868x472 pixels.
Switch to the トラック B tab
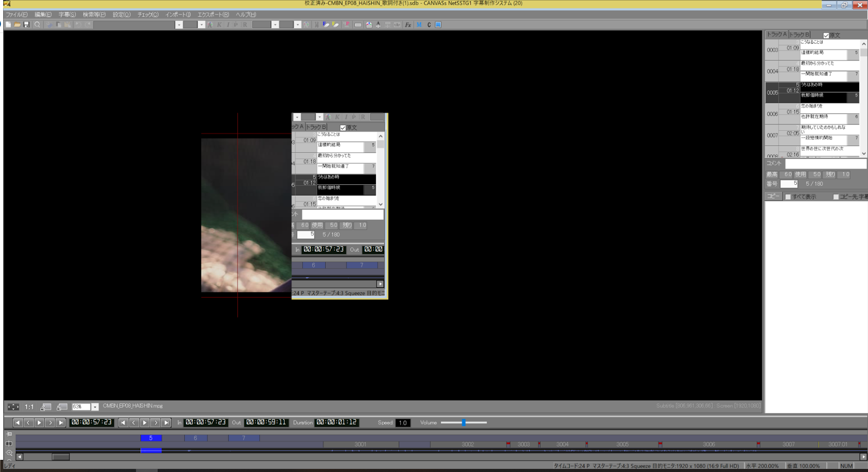(799, 34)
